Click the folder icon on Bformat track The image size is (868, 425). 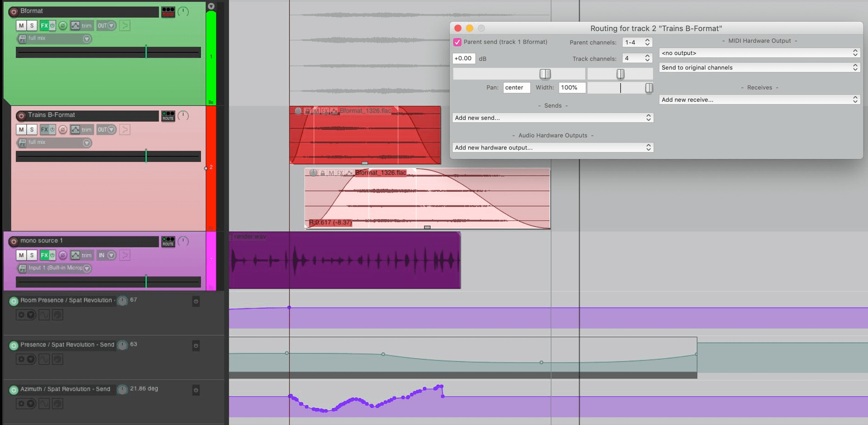pos(211,102)
